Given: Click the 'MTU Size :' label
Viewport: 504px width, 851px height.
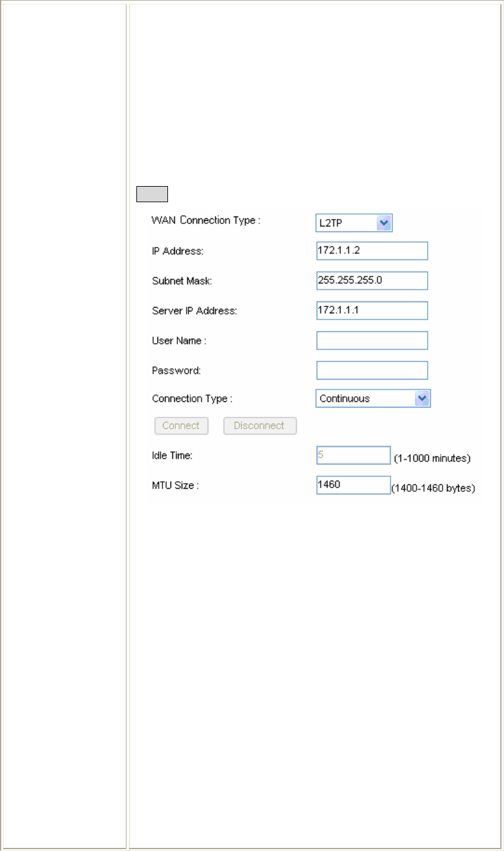Looking at the screenshot, I should click(175, 486).
